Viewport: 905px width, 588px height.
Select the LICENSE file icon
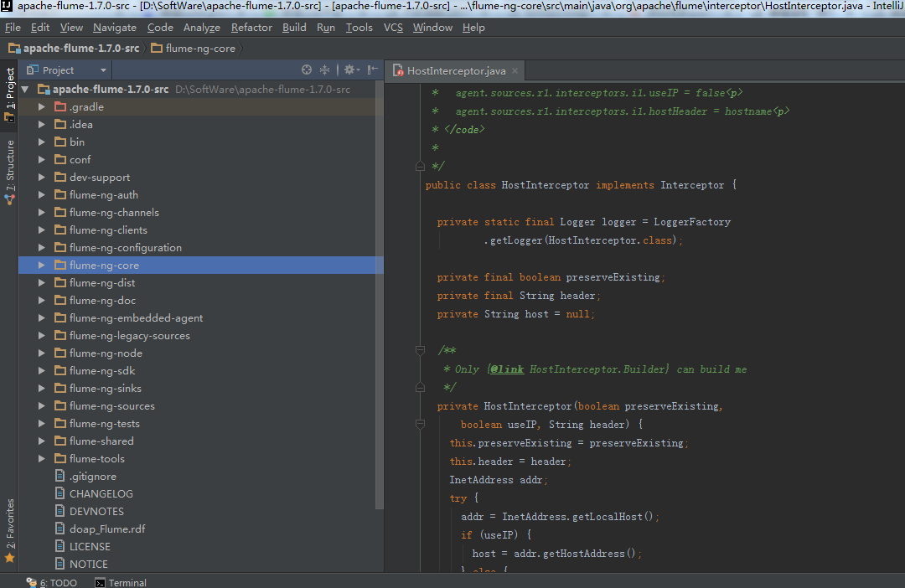(60, 546)
